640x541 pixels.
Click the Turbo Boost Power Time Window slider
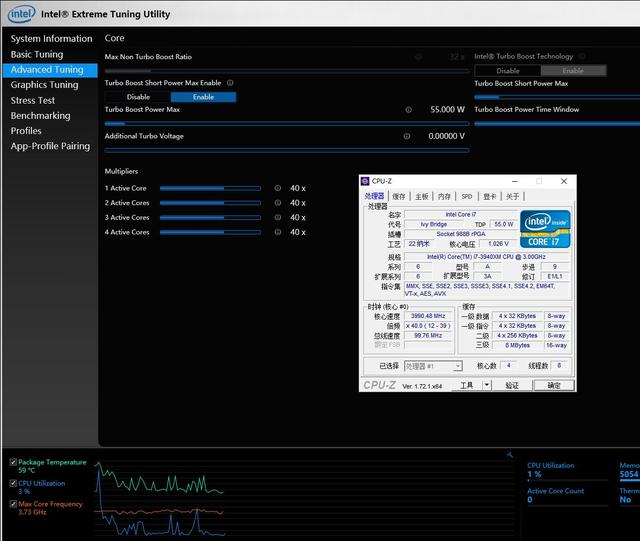coord(557,124)
